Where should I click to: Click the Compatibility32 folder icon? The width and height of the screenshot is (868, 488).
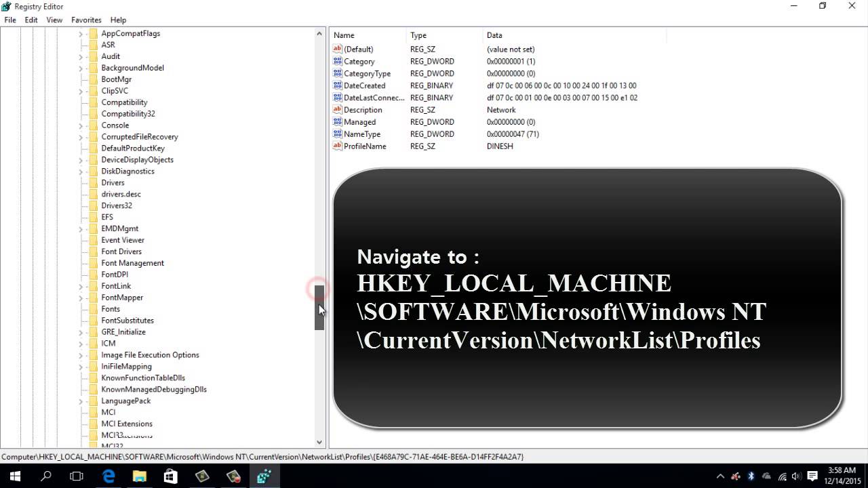[x=93, y=114]
